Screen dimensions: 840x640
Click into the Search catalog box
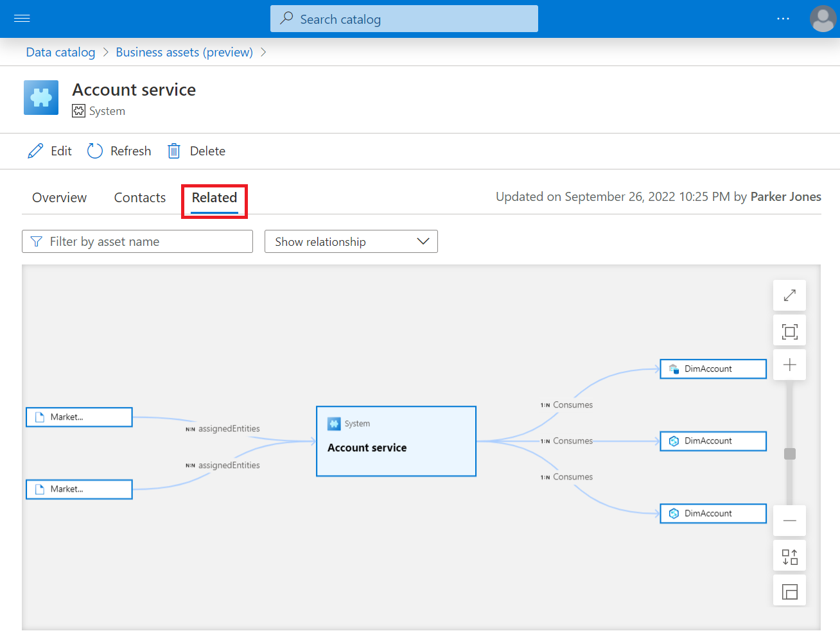coord(404,19)
